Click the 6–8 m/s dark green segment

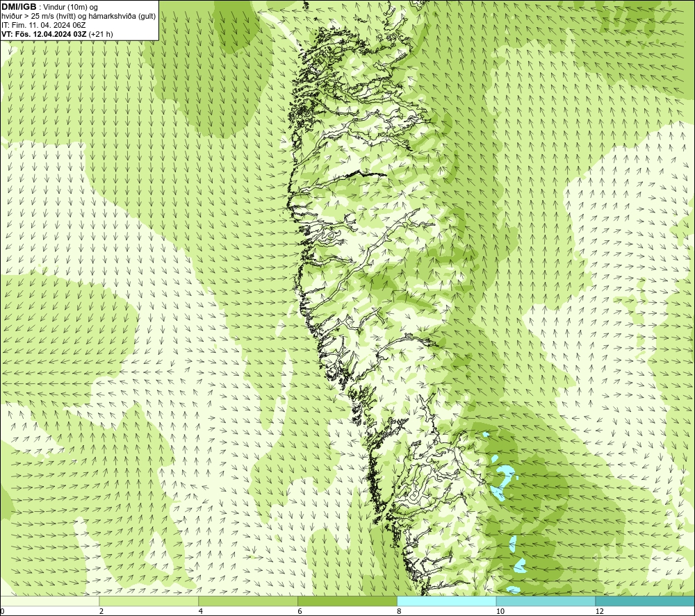(x=347, y=601)
